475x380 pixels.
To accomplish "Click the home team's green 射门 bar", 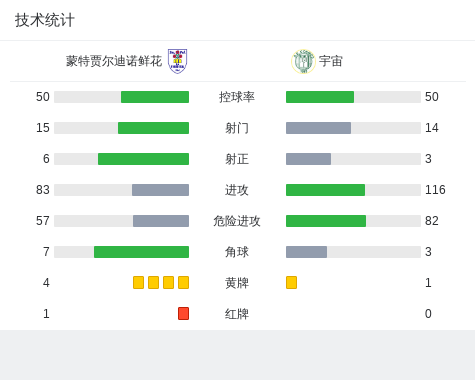I will pyautogui.click(x=153, y=128).
